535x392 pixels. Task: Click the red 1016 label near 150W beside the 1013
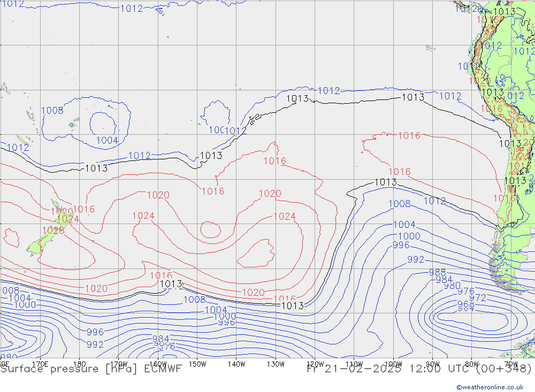coord(213,191)
